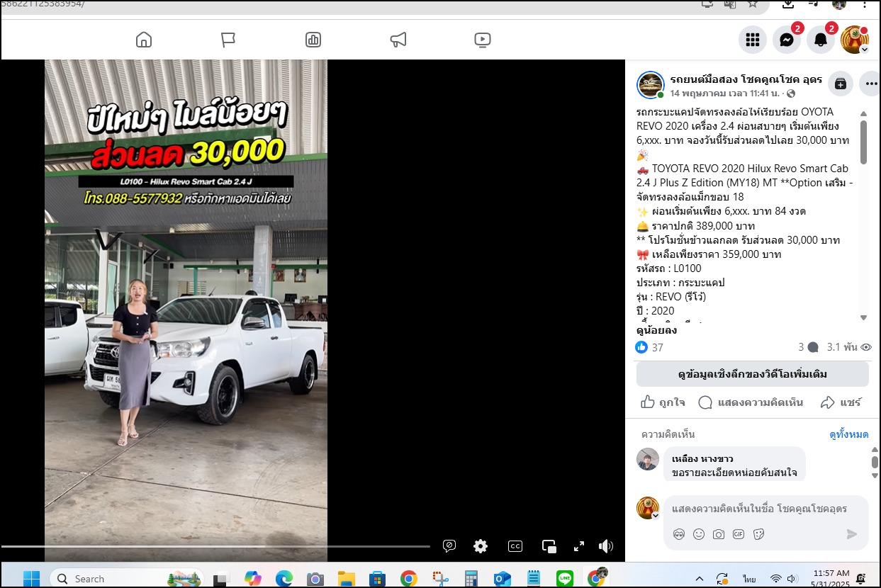Open the Video tab icon
881x588 pixels.
(x=482, y=40)
